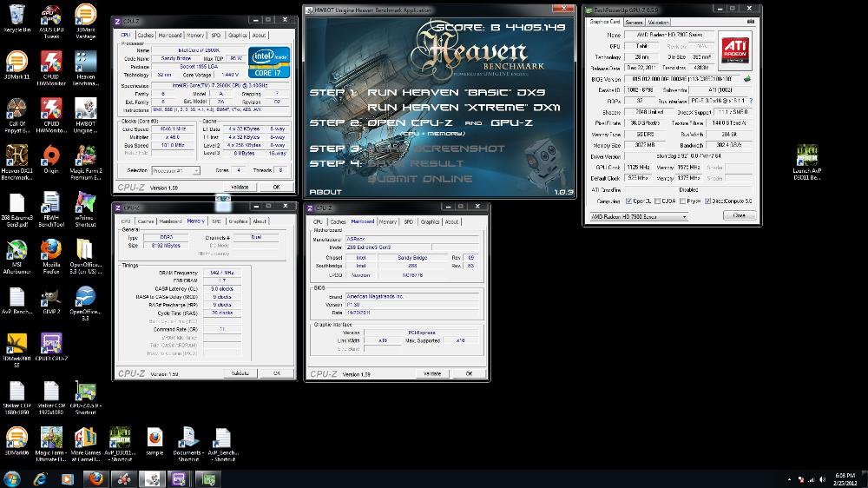Open FBWH BenchTool desktop icon
Image resolution: width=868 pixels, height=488 pixels.
51,209
